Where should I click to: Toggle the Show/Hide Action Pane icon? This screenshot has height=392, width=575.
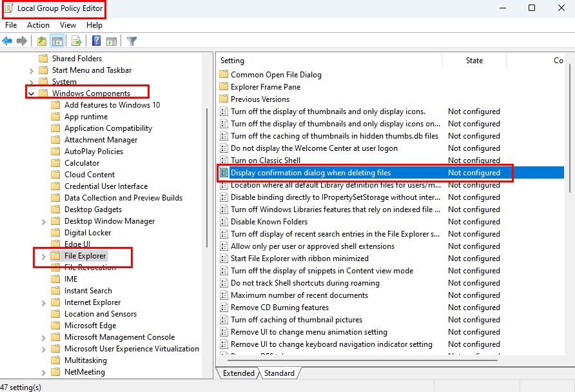pyautogui.click(x=111, y=41)
